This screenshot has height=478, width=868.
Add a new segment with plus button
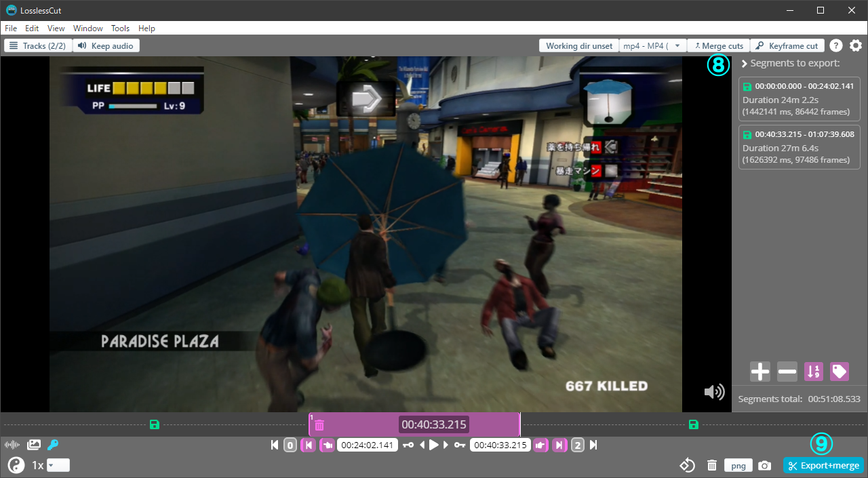pyautogui.click(x=760, y=371)
